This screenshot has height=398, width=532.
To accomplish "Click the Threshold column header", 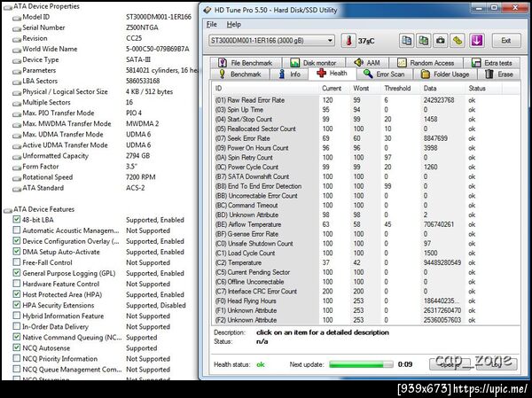I will click(397, 89).
